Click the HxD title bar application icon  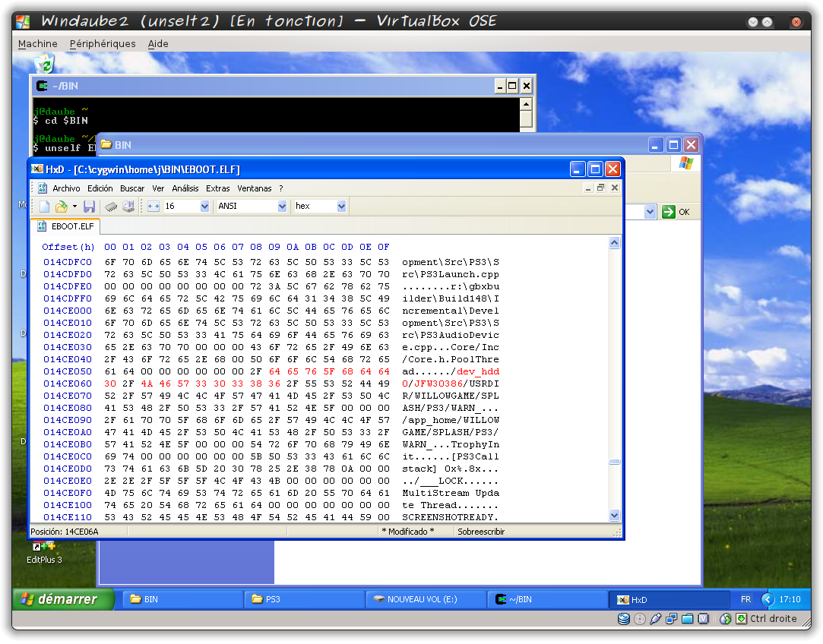[x=36, y=169]
